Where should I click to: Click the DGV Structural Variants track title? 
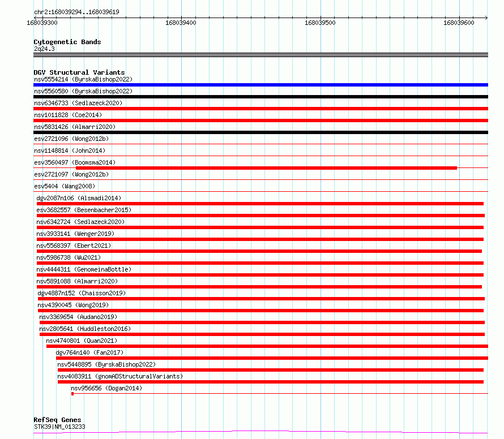pyautogui.click(x=79, y=72)
